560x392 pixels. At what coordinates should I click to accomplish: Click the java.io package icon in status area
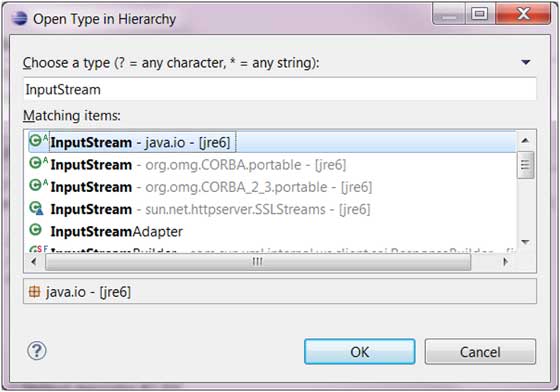[34, 292]
